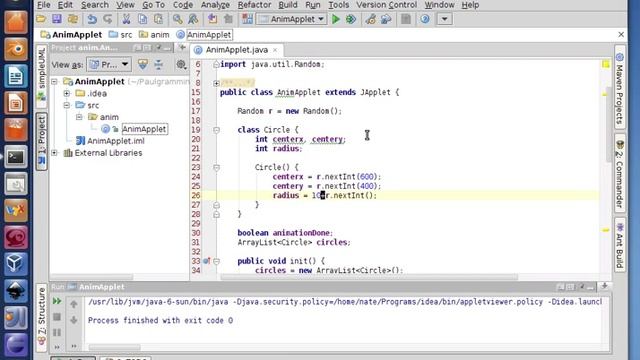Toggle the Structure tool window tab
This screenshot has width=640, height=360.
pyautogui.click(x=41, y=317)
